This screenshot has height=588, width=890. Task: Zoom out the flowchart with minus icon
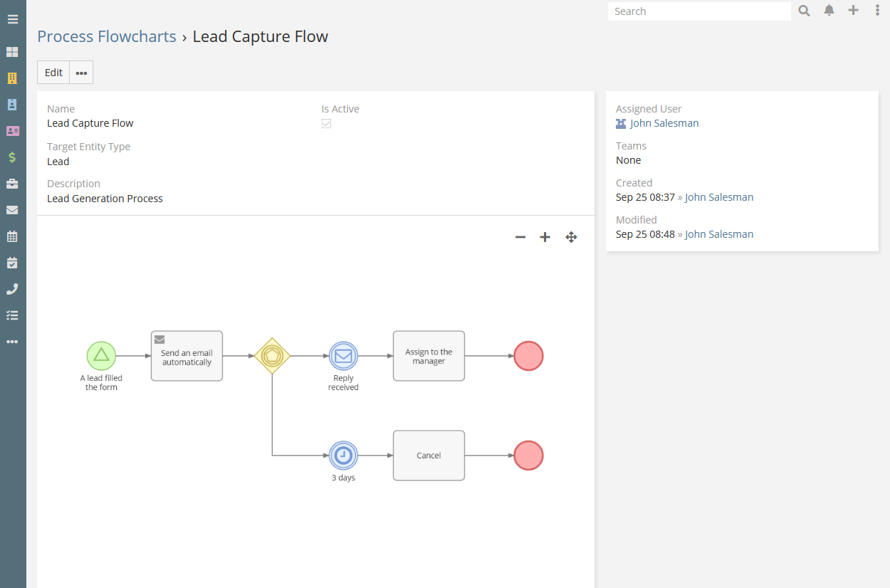[x=520, y=237]
